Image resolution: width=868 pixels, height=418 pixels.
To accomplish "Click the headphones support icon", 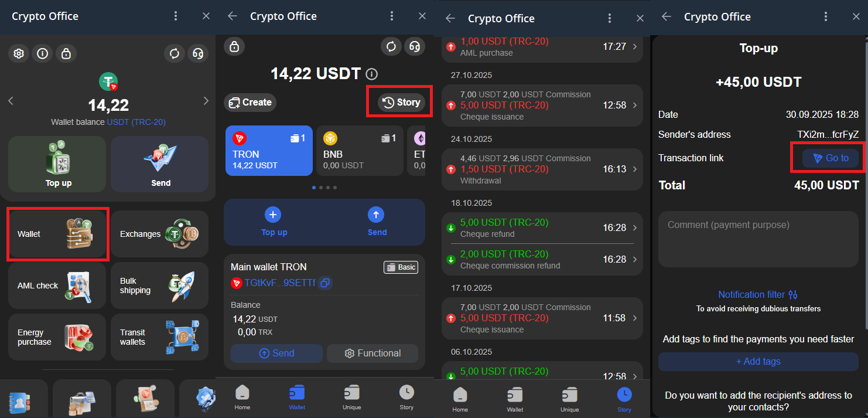I will (x=198, y=53).
